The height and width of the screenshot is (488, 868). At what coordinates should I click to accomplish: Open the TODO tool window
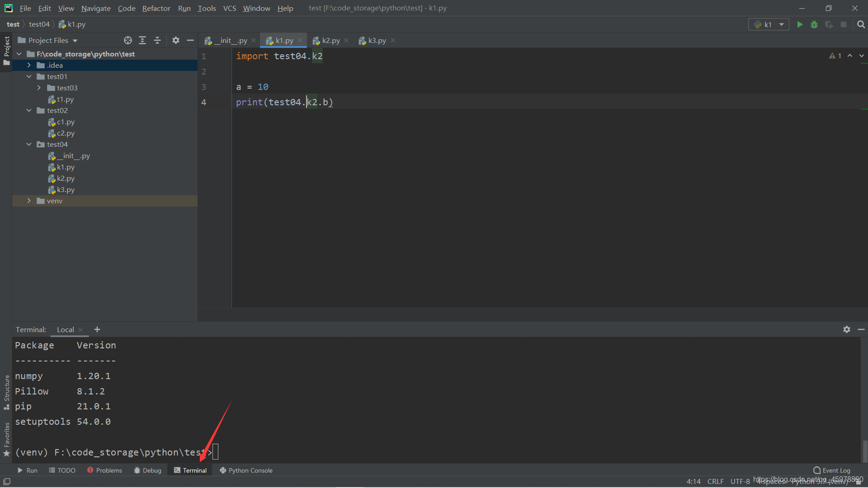click(x=62, y=470)
